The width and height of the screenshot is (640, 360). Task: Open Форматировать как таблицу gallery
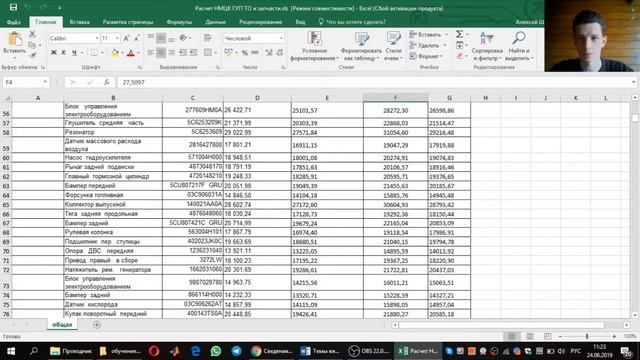[361, 46]
